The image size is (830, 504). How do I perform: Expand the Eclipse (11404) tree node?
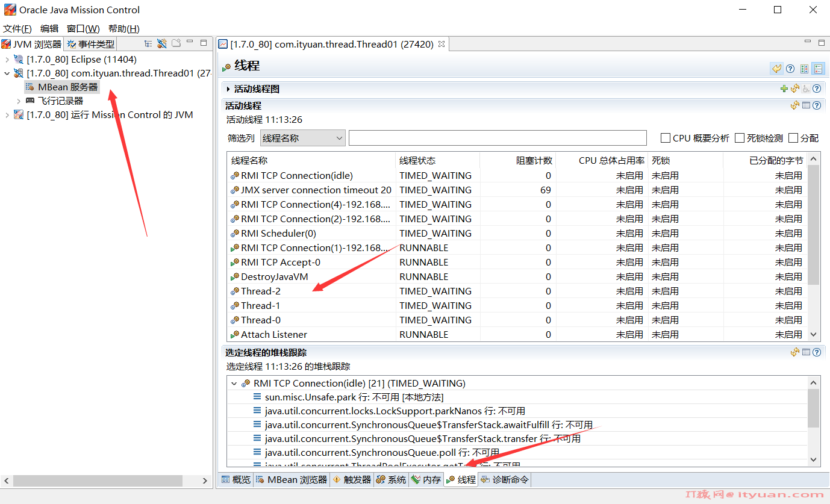point(7,60)
